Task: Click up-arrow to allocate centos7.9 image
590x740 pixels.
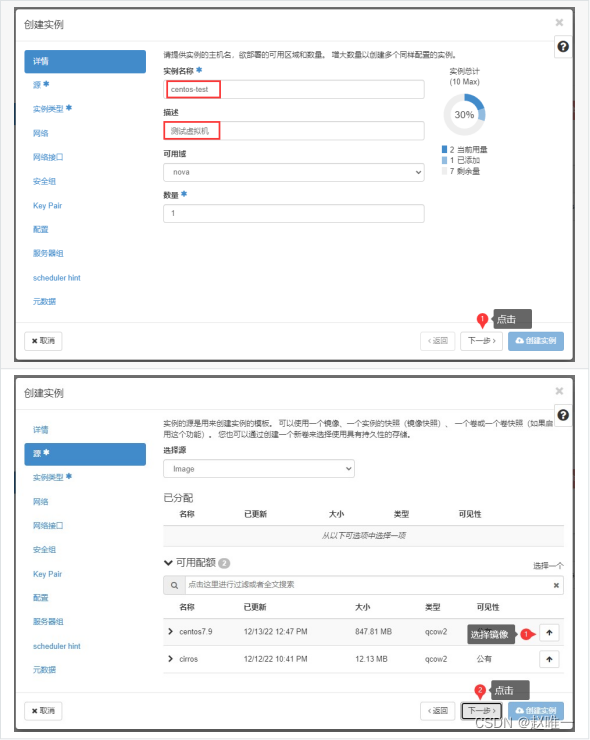Action: click(x=549, y=633)
